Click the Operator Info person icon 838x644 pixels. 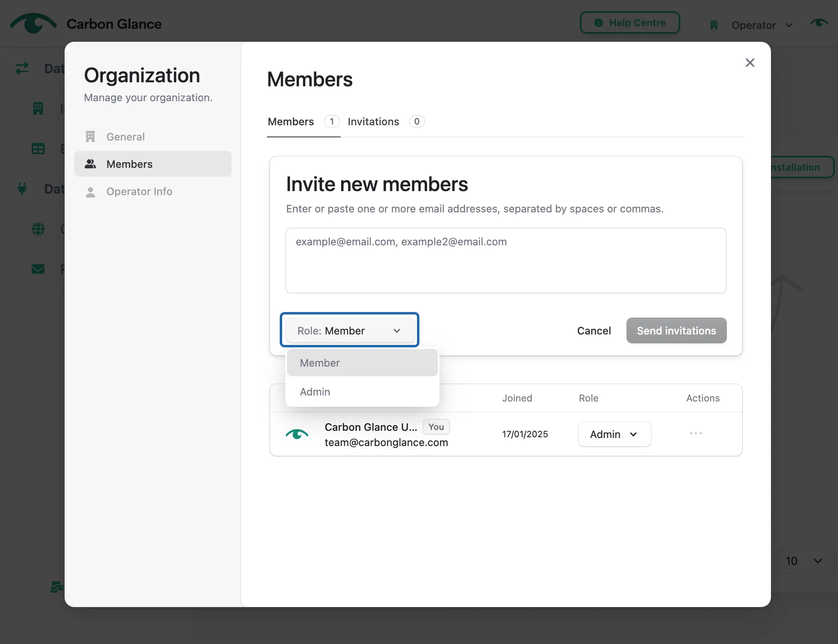(91, 192)
